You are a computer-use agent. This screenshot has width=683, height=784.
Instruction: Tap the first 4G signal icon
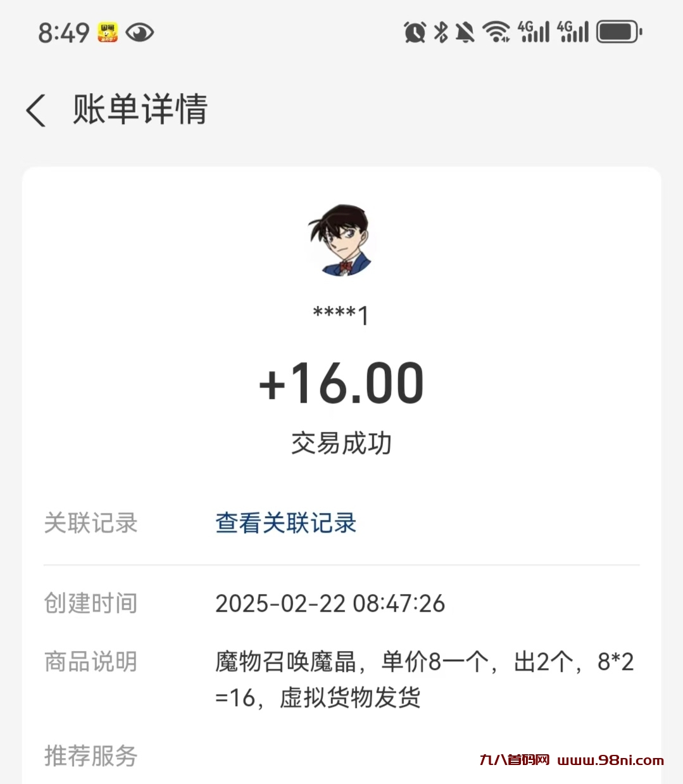pos(534,32)
